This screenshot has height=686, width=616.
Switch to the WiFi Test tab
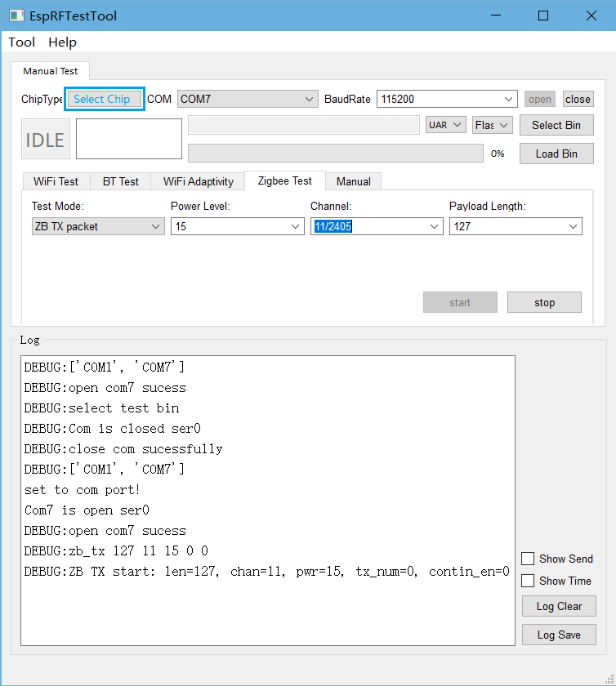(x=56, y=181)
